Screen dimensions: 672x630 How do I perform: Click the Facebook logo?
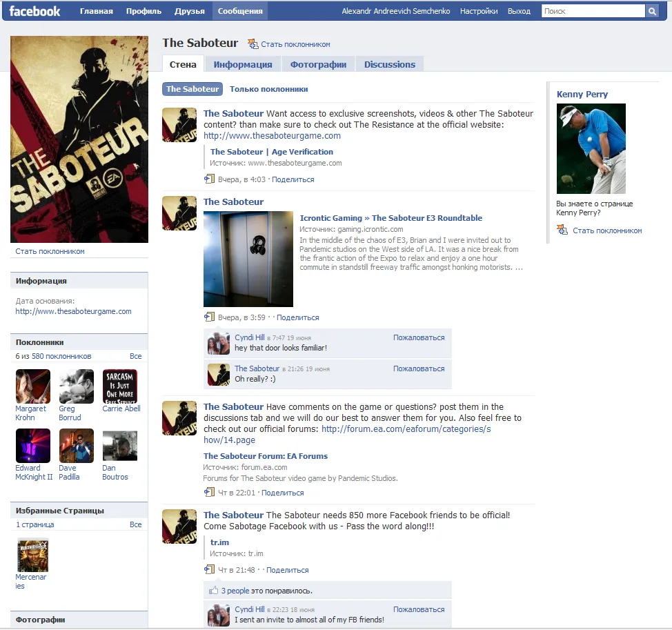(34, 11)
